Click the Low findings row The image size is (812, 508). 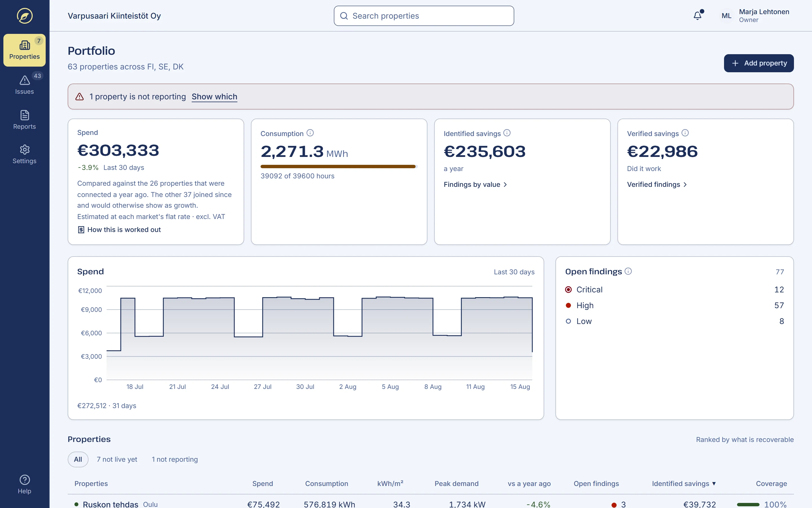coord(674,321)
